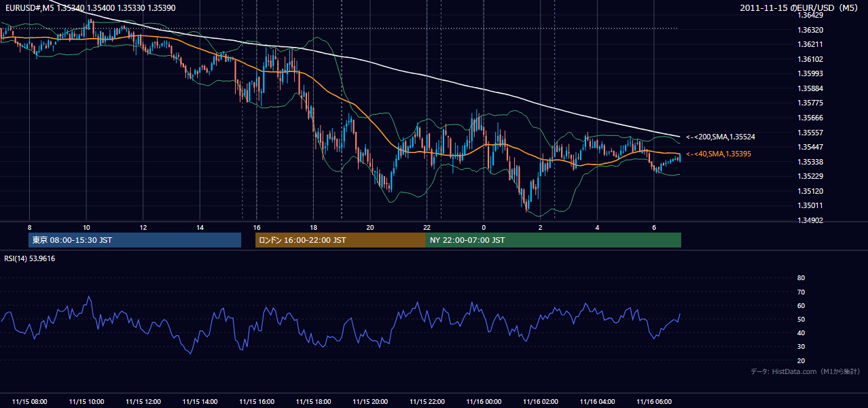This screenshot has height=408, width=868.
Task: Click the データ: HistData.com source credit
Action: [x=806, y=371]
